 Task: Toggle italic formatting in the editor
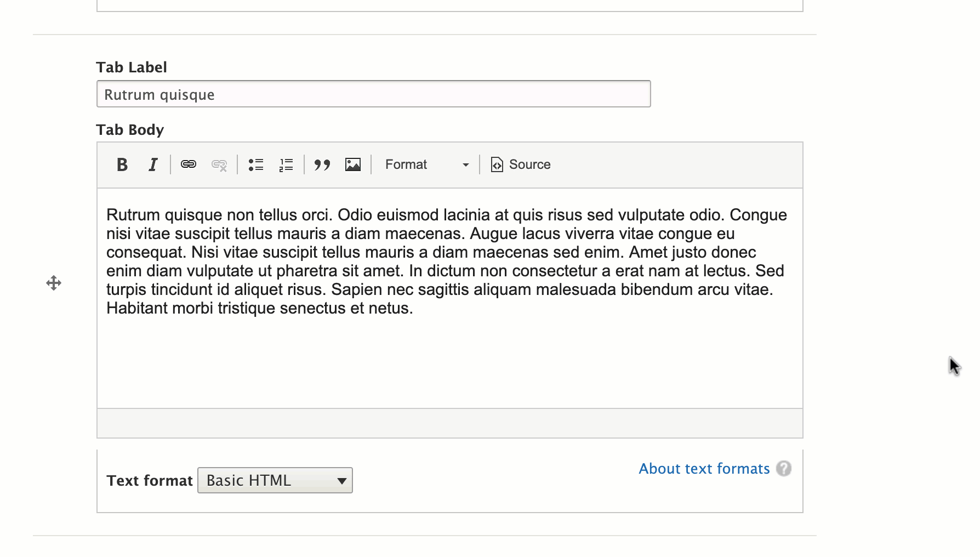coord(152,164)
